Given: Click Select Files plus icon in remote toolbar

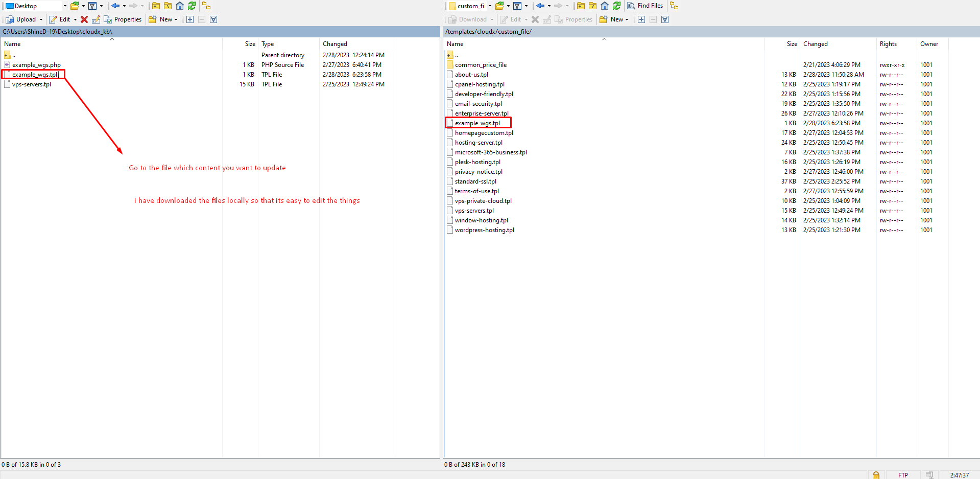Looking at the screenshot, I should [641, 19].
